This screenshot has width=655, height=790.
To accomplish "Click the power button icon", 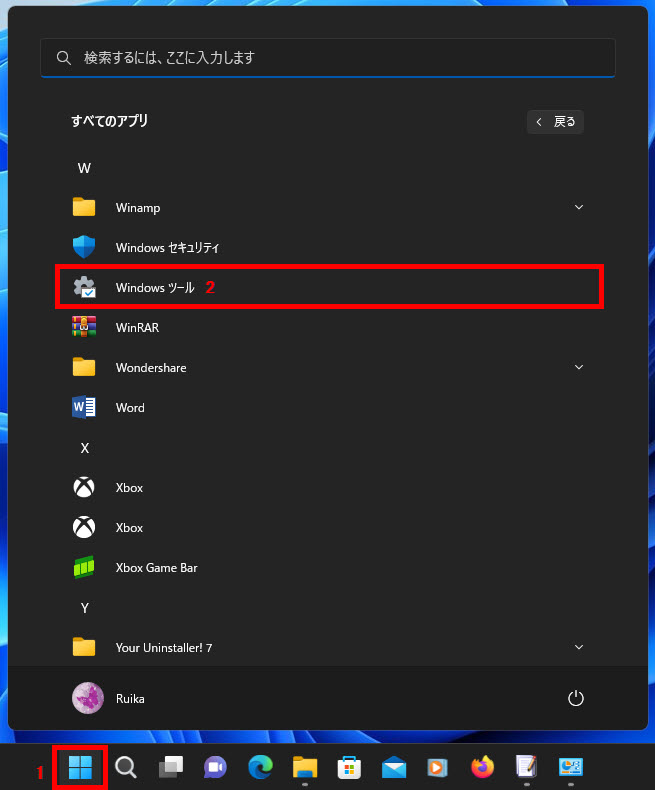I will coord(575,698).
